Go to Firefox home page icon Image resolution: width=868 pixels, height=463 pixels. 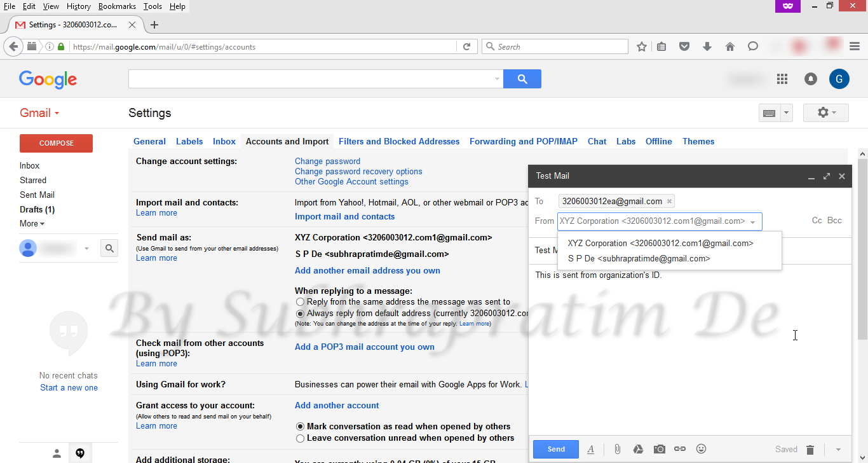(x=730, y=46)
